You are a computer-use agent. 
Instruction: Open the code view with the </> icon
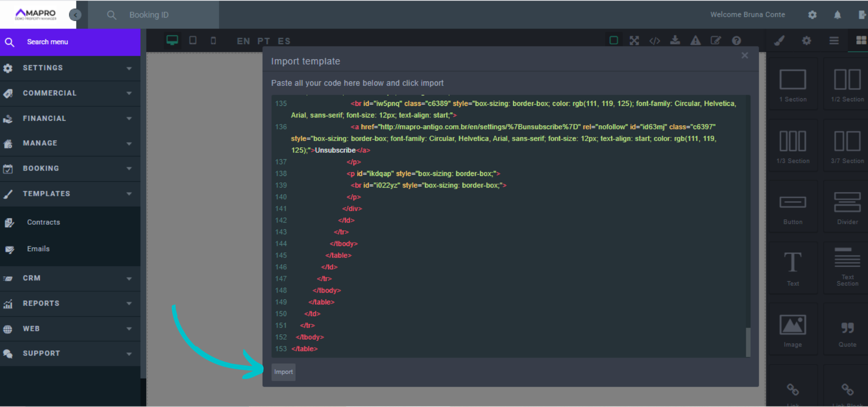tap(655, 40)
